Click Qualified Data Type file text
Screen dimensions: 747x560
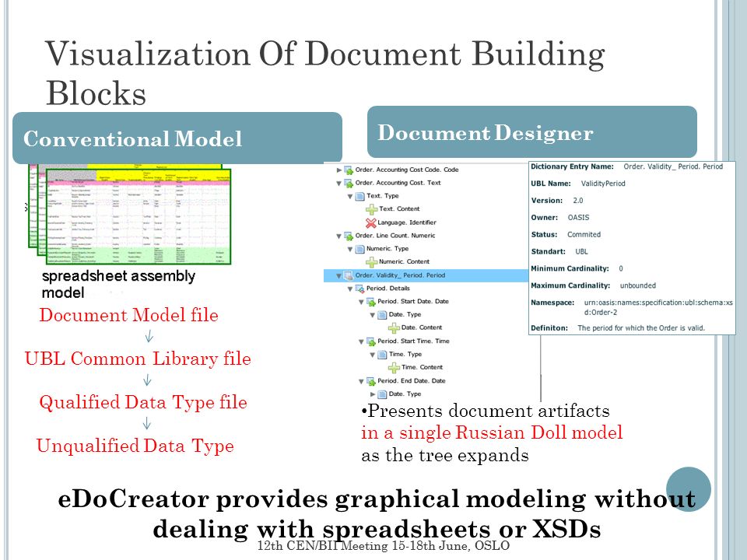(143, 402)
